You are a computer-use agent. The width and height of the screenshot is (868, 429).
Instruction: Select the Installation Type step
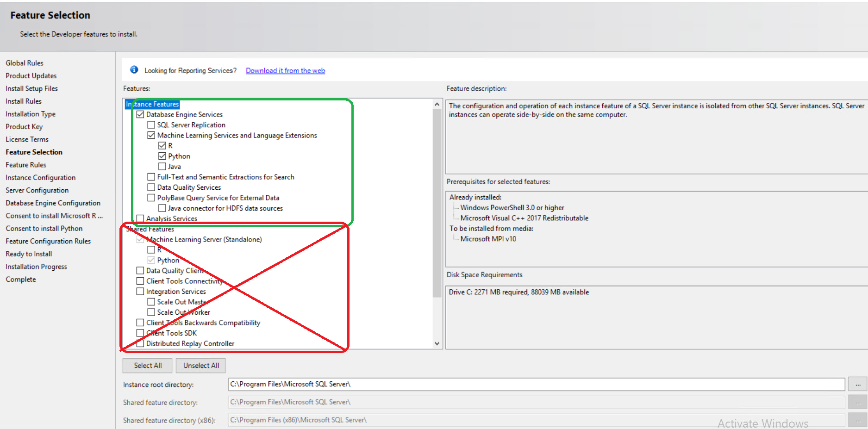click(x=31, y=114)
